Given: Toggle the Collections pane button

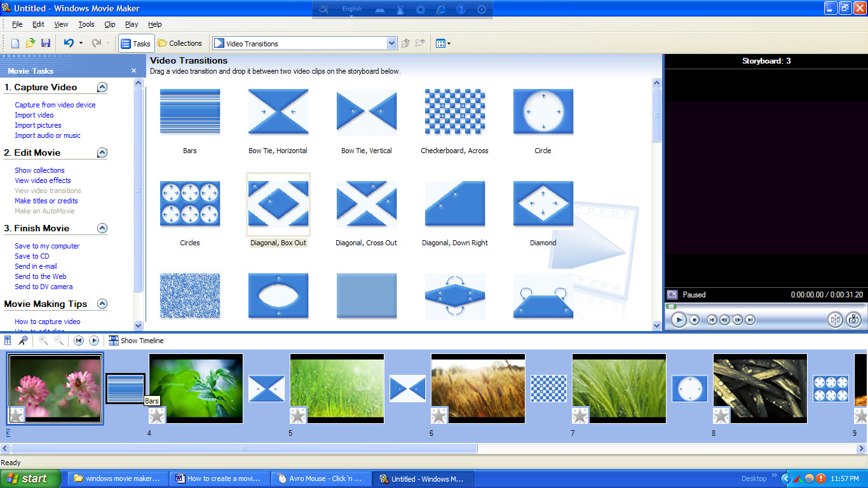Looking at the screenshot, I should 180,43.
